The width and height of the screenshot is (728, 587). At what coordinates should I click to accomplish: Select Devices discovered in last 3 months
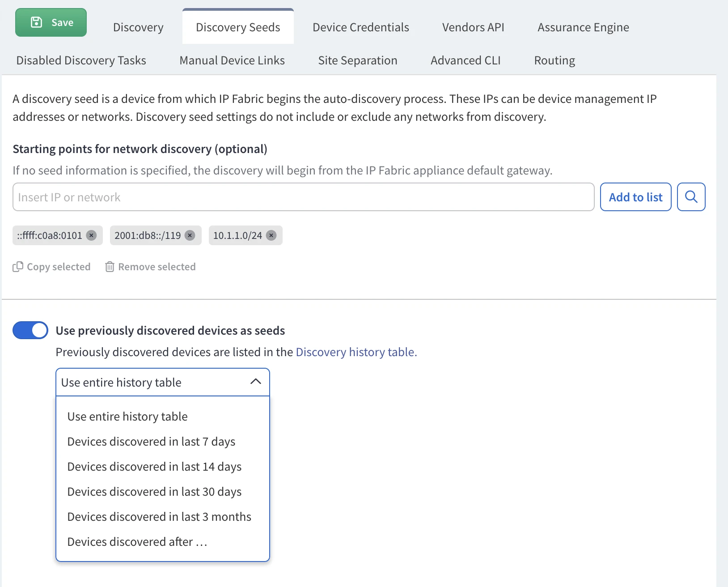[x=159, y=517]
